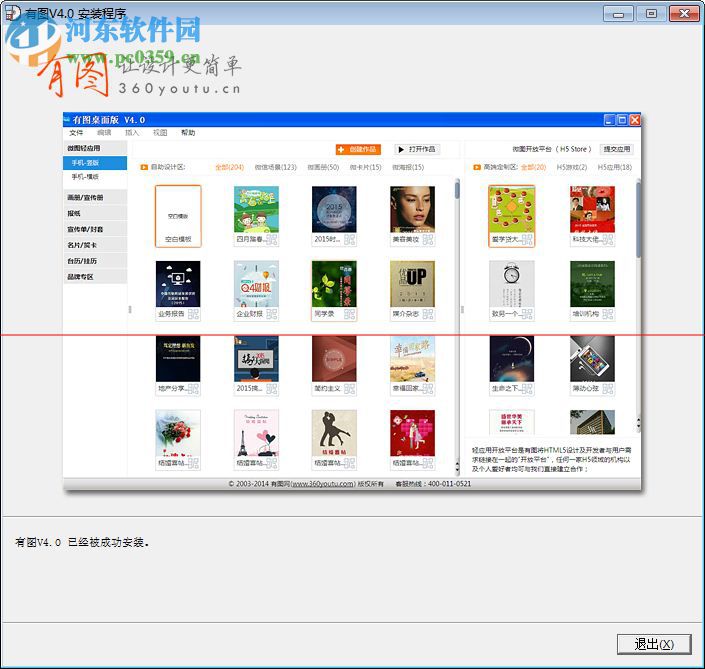
Task: Open the 插入 menu in 有图桌面版
Action: (x=132, y=133)
